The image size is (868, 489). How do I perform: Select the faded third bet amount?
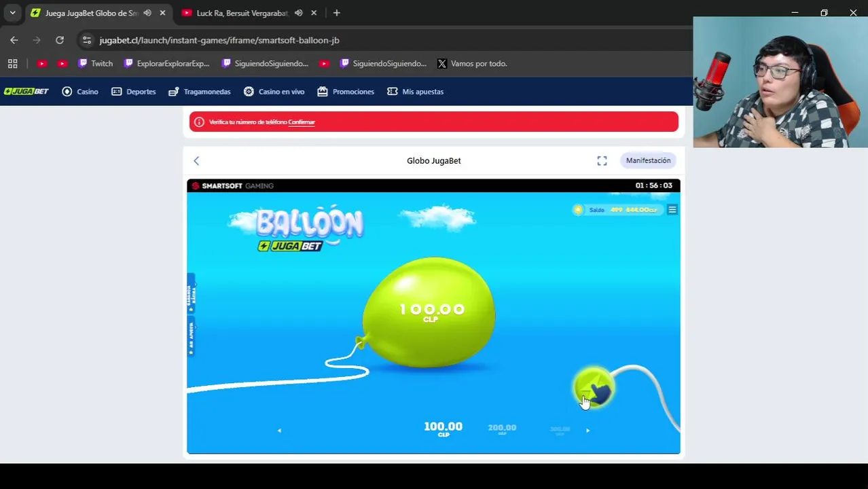click(x=560, y=430)
